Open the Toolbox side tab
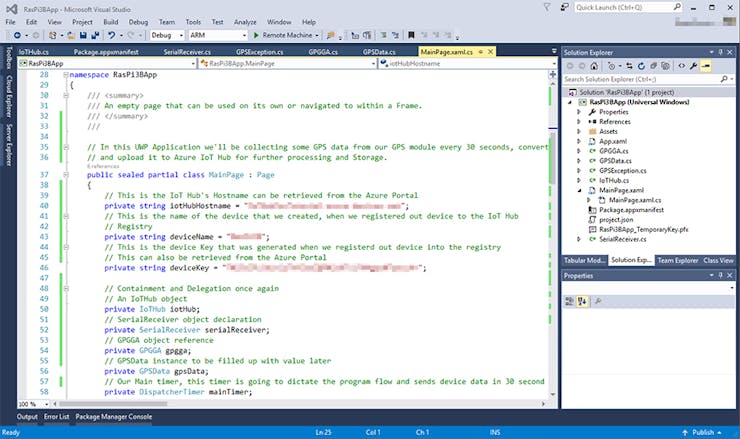Screen dimensions: 740x439 pos(8,58)
